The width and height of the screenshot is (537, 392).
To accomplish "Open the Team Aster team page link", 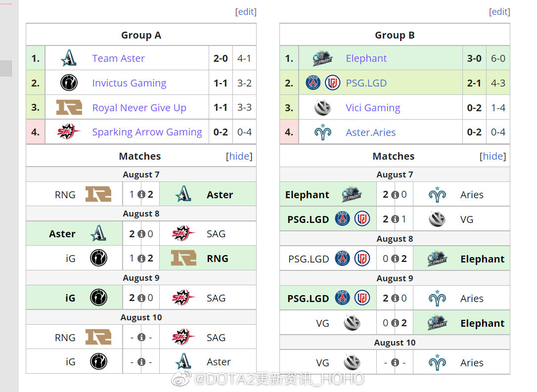I will click(119, 58).
